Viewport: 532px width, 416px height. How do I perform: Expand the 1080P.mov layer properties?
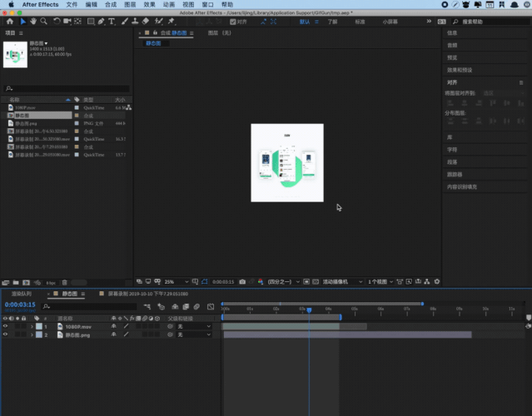pos(32,326)
